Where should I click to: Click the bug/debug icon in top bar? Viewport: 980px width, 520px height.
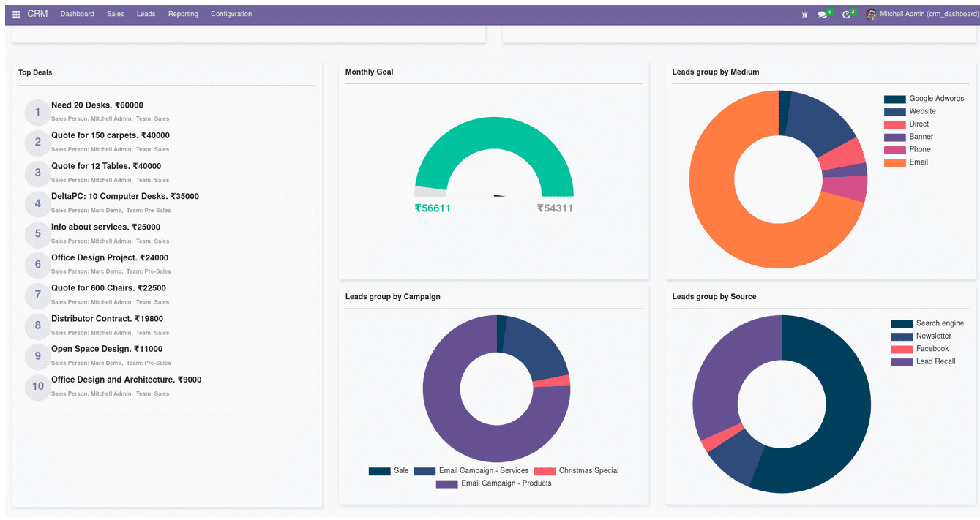click(x=804, y=13)
